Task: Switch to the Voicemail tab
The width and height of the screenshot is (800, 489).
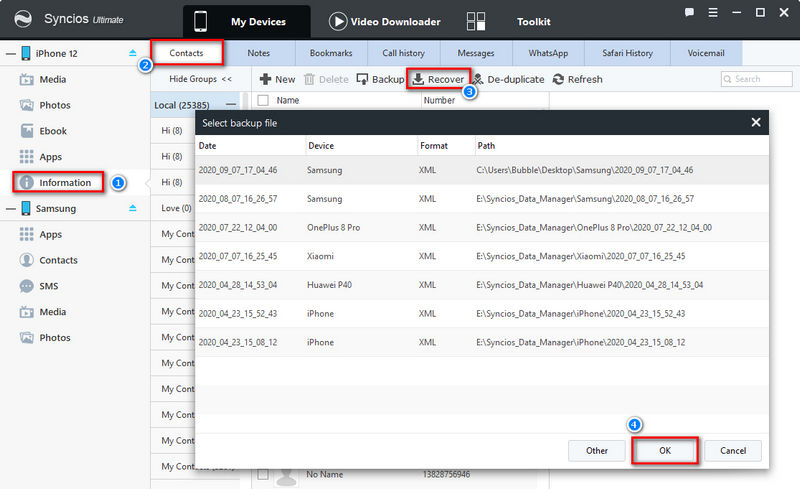Action: click(x=706, y=53)
